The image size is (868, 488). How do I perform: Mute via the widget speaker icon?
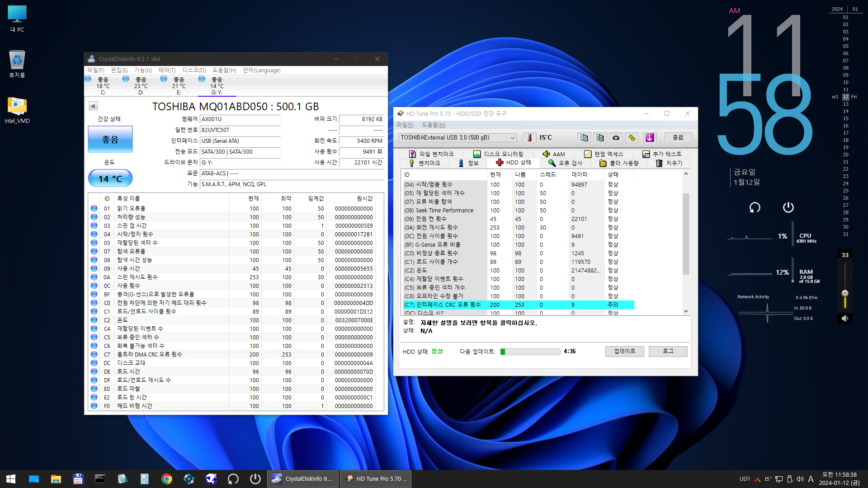pos(844,319)
